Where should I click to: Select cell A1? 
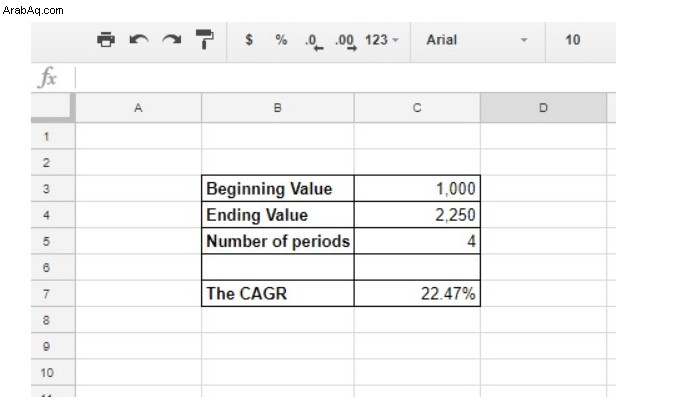pyautogui.click(x=138, y=136)
